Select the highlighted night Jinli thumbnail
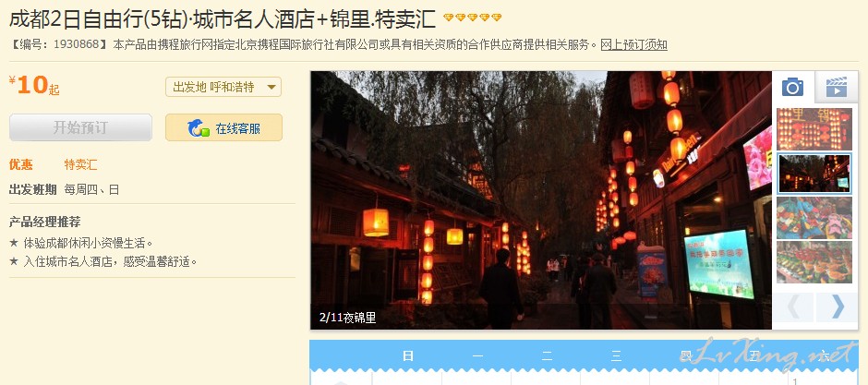Viewport: 868px width, 385px height. click(x=814, y=174)
